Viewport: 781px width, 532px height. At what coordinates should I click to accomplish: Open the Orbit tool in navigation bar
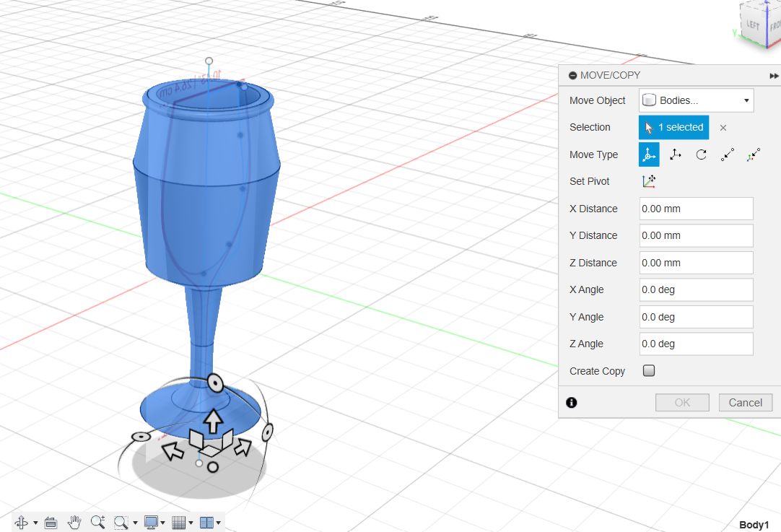click(x=22, y=522)
